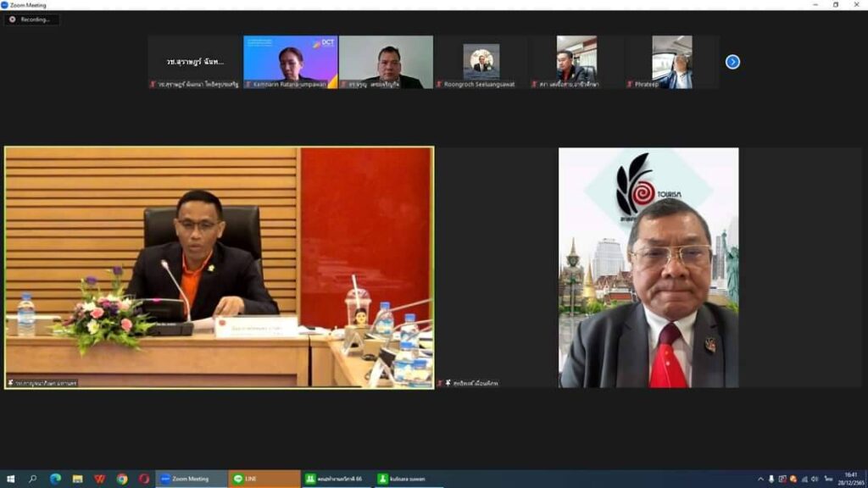Select Kannarin Ratana-umpawan's video thumbnail
868x488 pixels.
291,61
